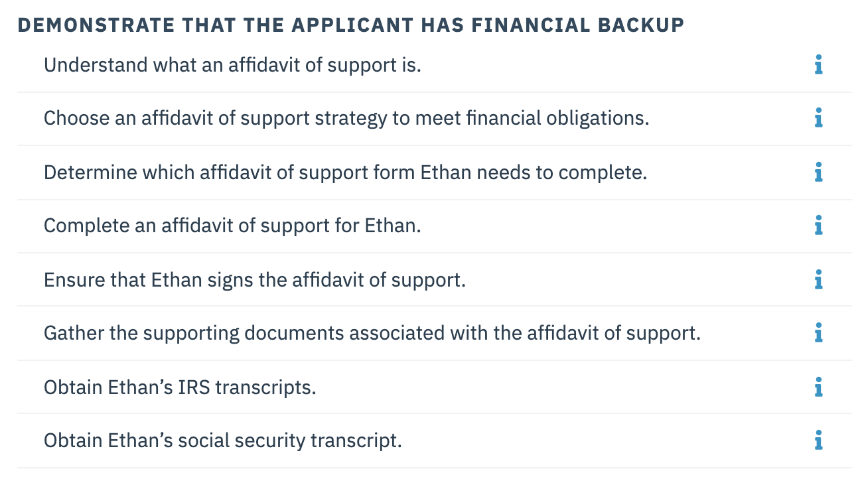Open 'Understand what an affidavit of support is' task
Screen dimensions: 868x483
pyautogui.click(x=232, y=66)
